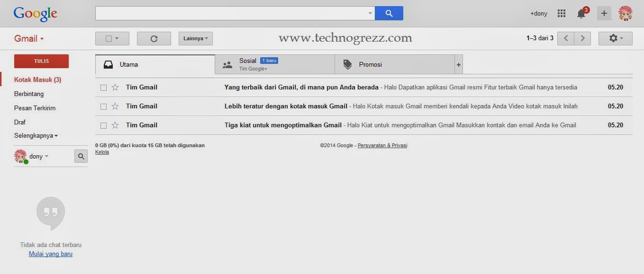Star the 'Tiga kiat untuk mengoptimalkan' email
Screen dimensions: 644x274
pyautogui.click(x=115, y=125)
